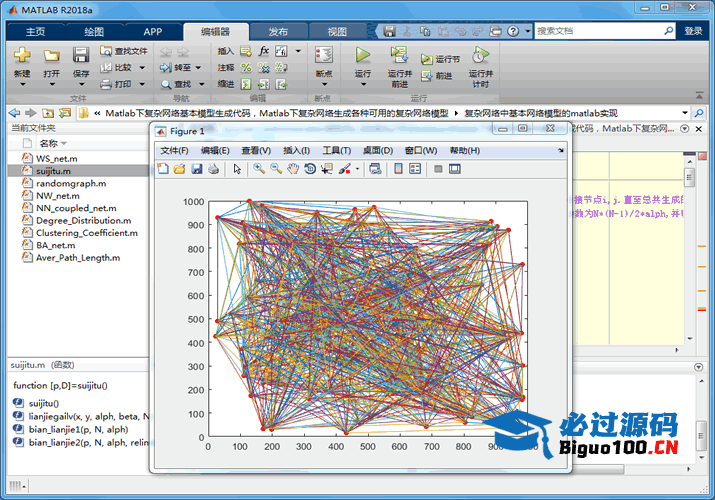This screenshot has width=715, height=500.
Task: Select the Data Cursor tool
Action: 326,169
